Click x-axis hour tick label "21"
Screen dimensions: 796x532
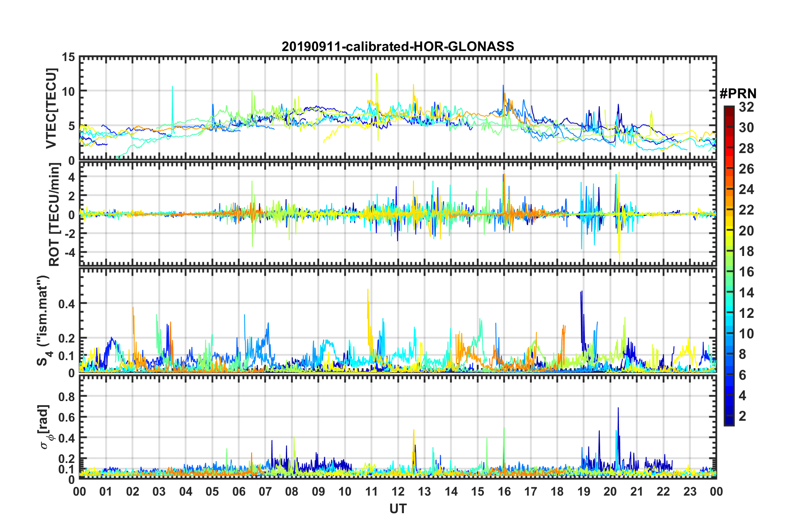click(x=637, y=491)
